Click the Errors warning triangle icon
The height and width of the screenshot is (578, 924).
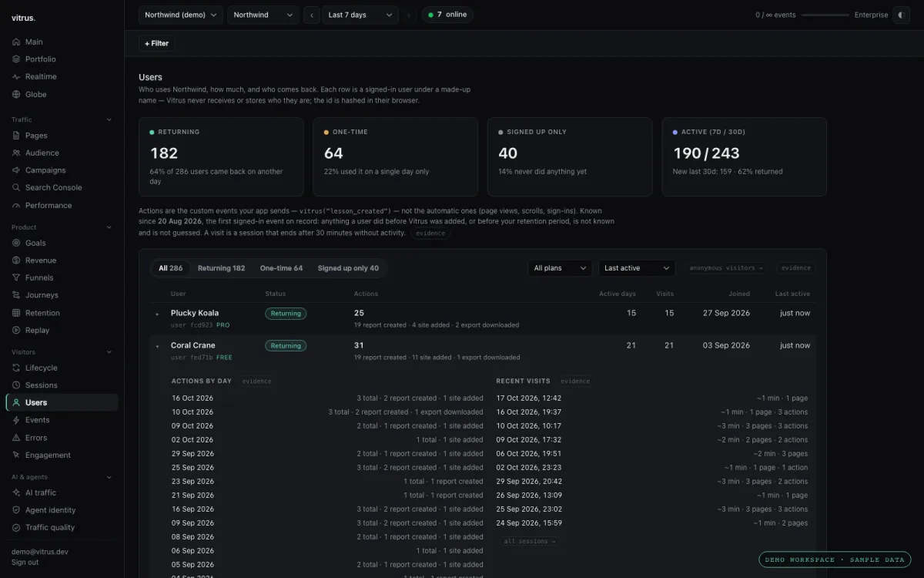click(x=16, y=438)
